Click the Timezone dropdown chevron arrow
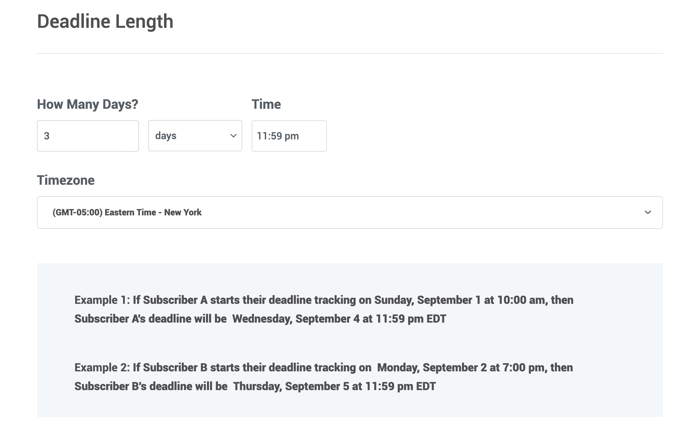 click(647, 212)
